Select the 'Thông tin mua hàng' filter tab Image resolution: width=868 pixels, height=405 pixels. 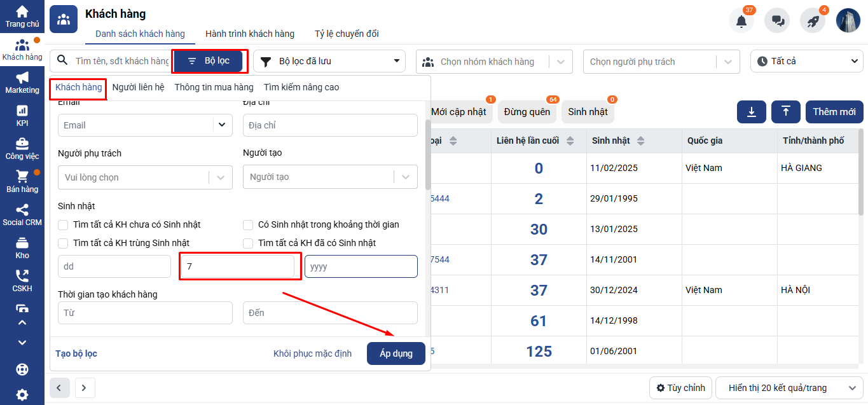(x=214, y=87)
